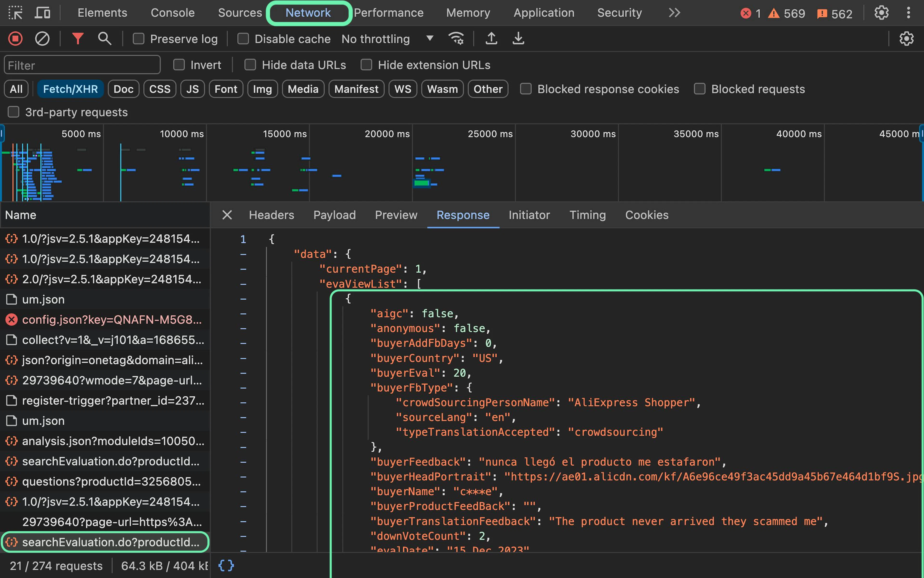The height and width of the screenshot is (578, 924).
Task: Activate the inspect element picker icon
Action: (x=15, y=13)
